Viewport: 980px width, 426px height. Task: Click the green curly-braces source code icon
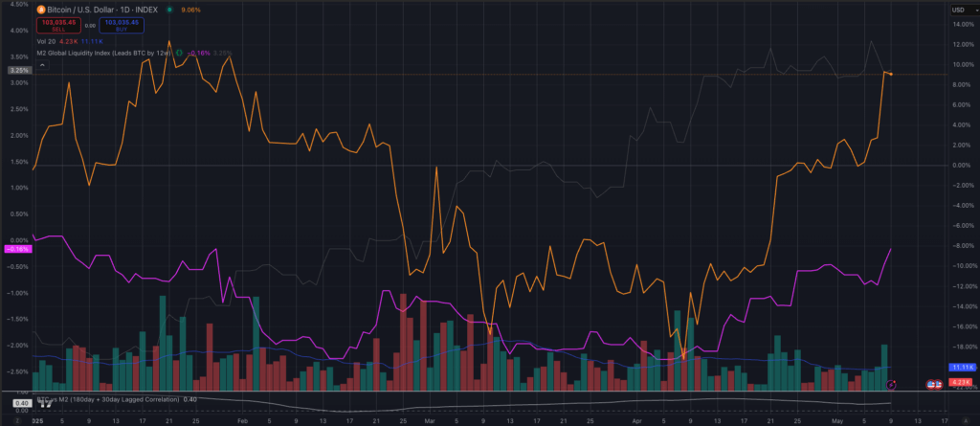click(x=179, y=54)
